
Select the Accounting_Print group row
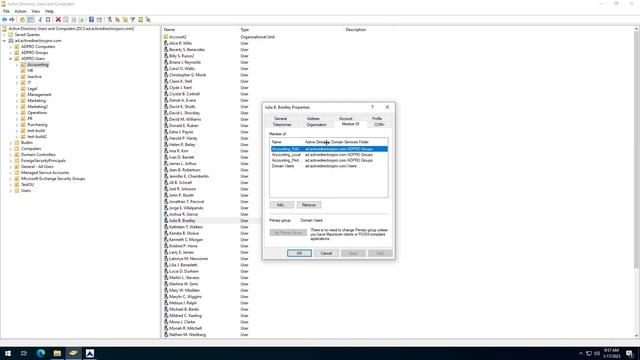[x=329, y=160]
